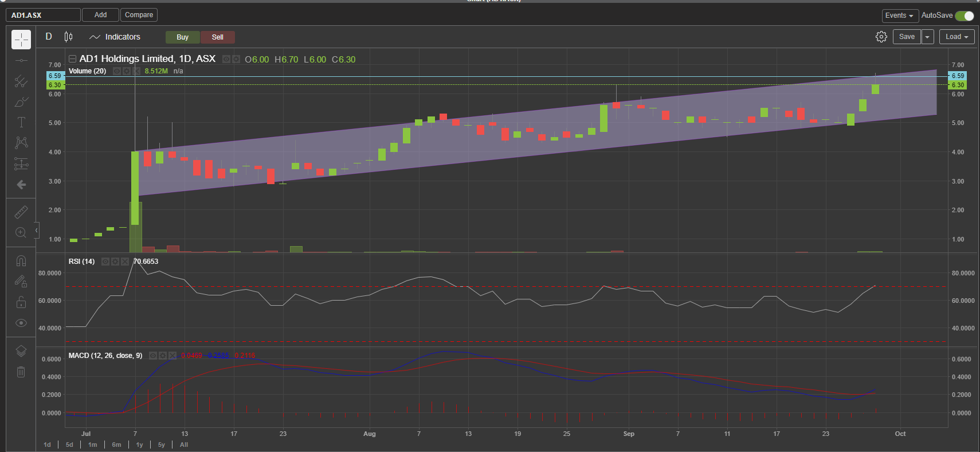Toggle RSI (14) indicator visibility
Screen dimensions: 980x452
[x=105, y=262]
